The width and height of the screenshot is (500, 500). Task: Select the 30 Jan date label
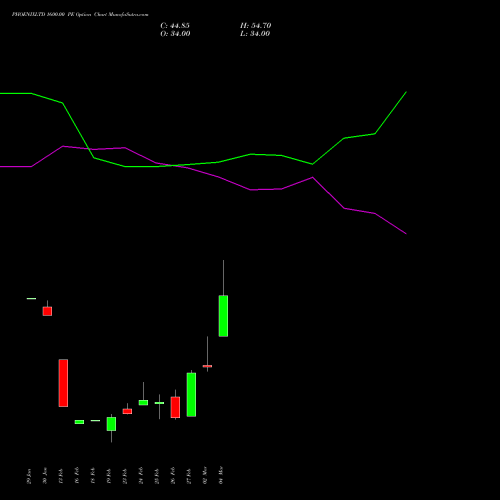point(45,476)
